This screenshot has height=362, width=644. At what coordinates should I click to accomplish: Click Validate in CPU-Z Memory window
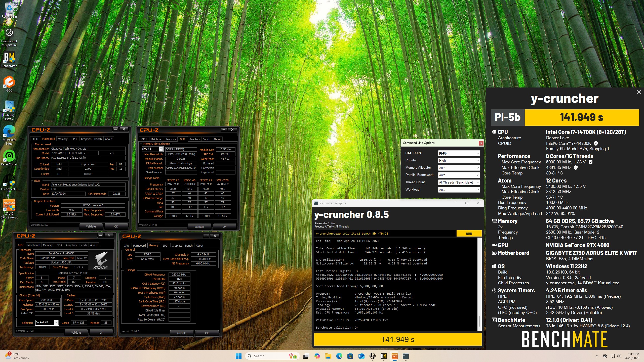pyautogui.click(x=182, y=333)
